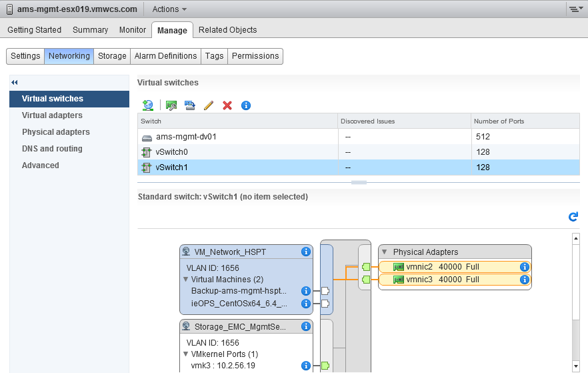This screenshot has height=373, width=588.
Task: Click the Add host networking icon
Action: (x=148, y=105)
